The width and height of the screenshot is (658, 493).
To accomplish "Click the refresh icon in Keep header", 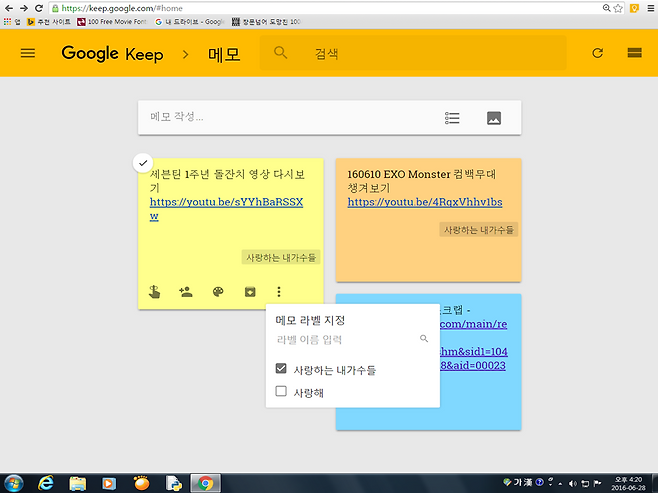I will click(598, 53).
